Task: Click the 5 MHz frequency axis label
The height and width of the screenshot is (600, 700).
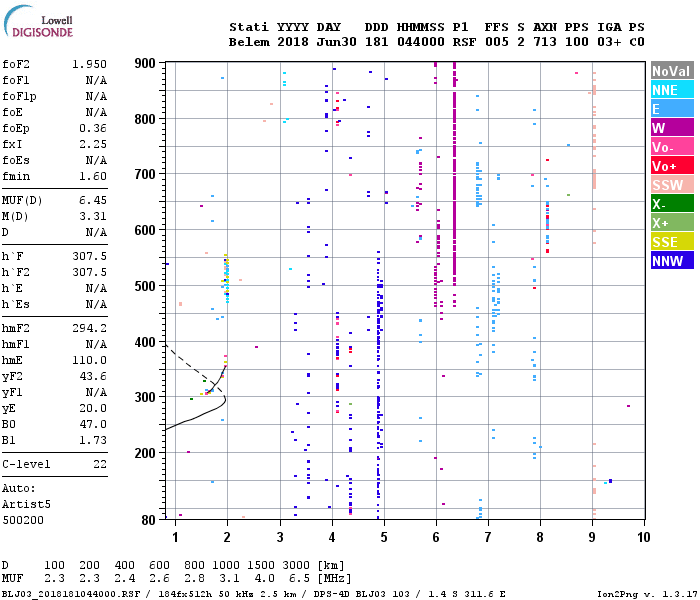Action: tap(384, 537)
